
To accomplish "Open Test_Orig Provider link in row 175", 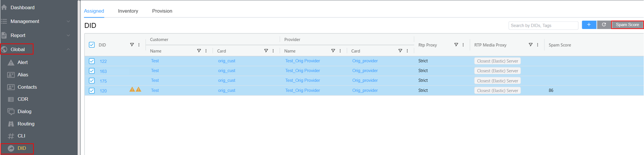I will (302, 80).
